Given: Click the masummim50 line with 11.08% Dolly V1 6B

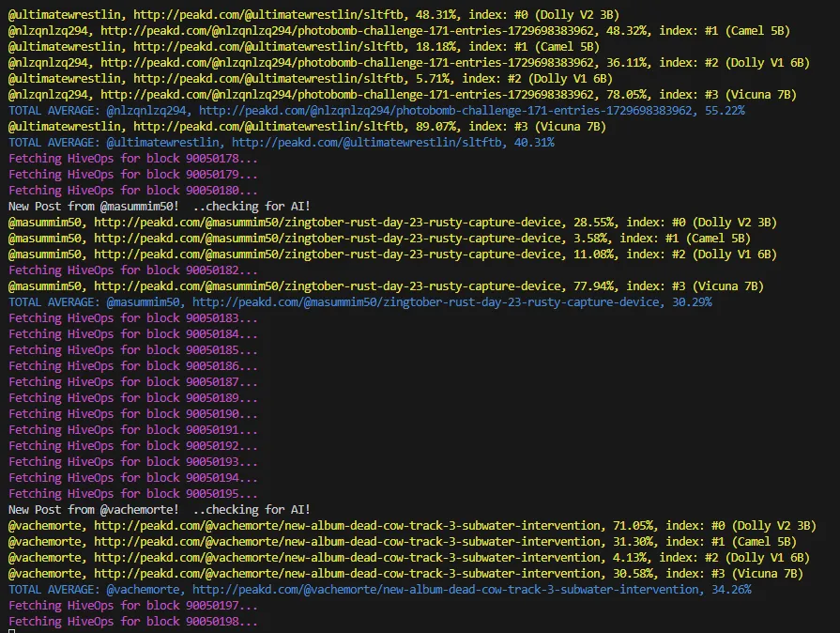Looking at the screenshot, I should [x=392, y=255].
